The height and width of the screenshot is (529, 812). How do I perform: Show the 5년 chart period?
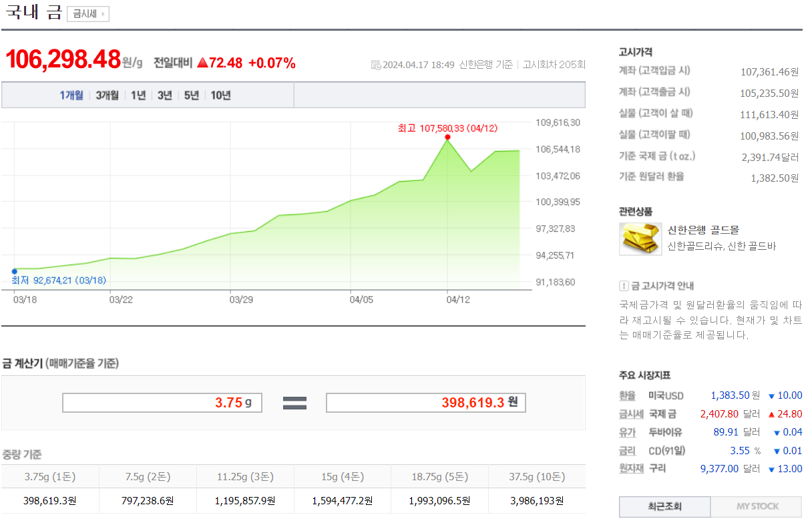point(192,96)
